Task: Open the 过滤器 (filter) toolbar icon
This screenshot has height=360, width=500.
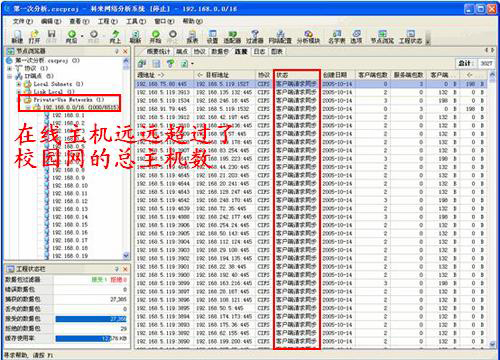Action: click(255, 37)
